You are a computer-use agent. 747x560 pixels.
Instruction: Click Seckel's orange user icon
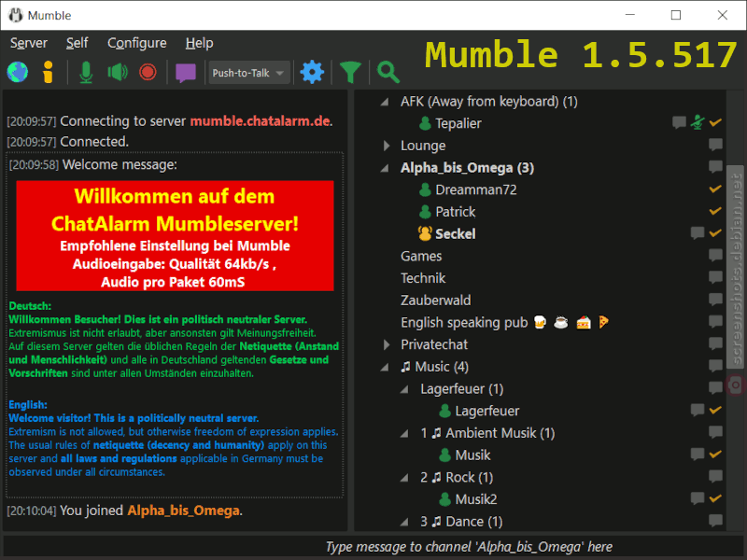(425, 234)
